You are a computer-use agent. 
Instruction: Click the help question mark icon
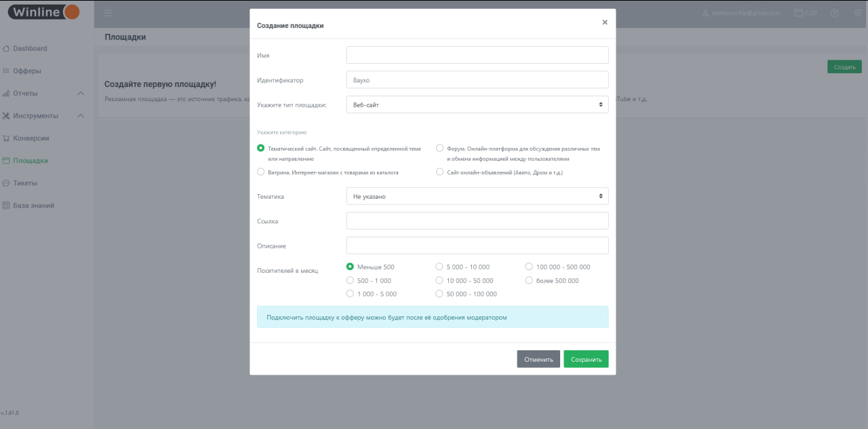[835, 13]
